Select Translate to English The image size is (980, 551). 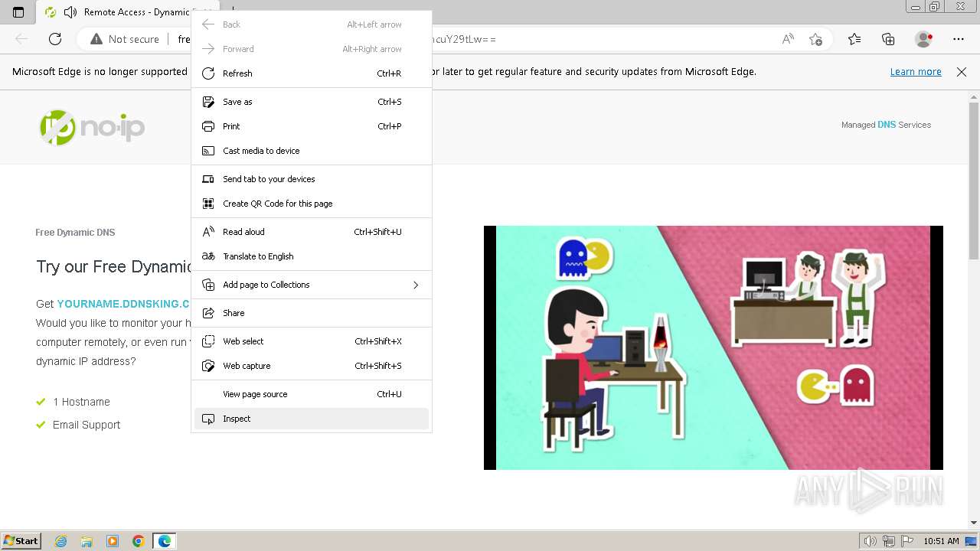pos(312,256)
